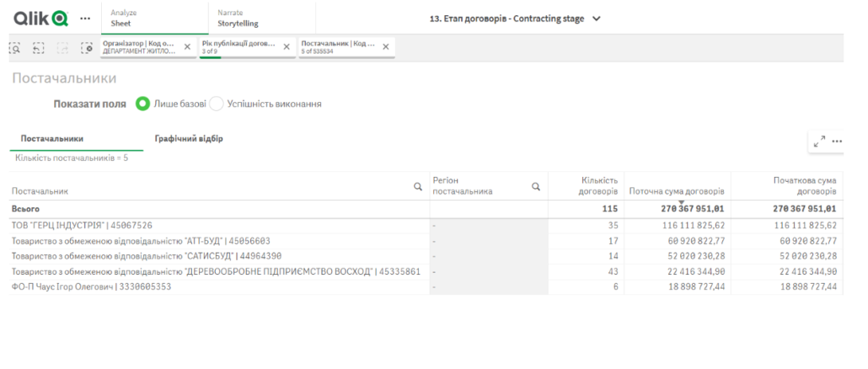
Task: Select the Успішність виконання radio option
Action: [217, 104]
